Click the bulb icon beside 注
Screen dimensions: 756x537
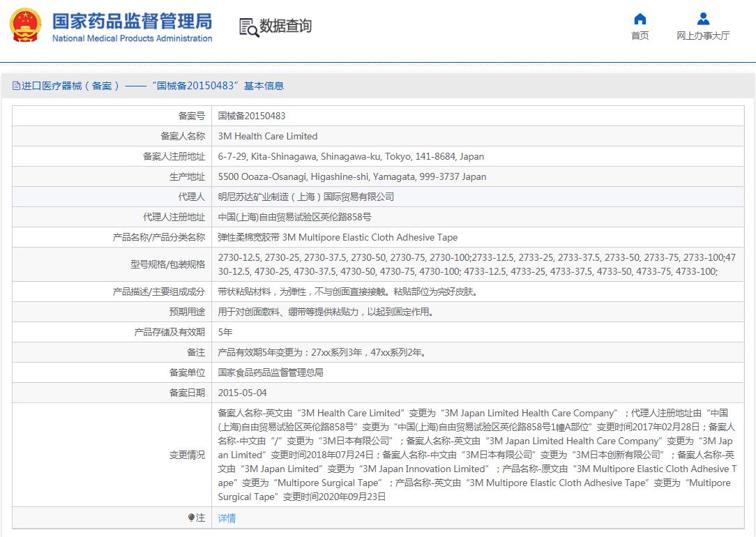click(191, 517)
